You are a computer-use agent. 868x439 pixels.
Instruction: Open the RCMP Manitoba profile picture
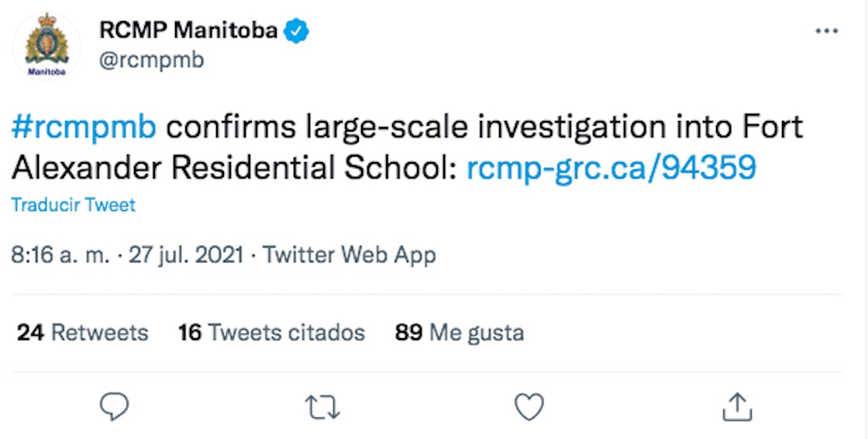pos(47,47)
